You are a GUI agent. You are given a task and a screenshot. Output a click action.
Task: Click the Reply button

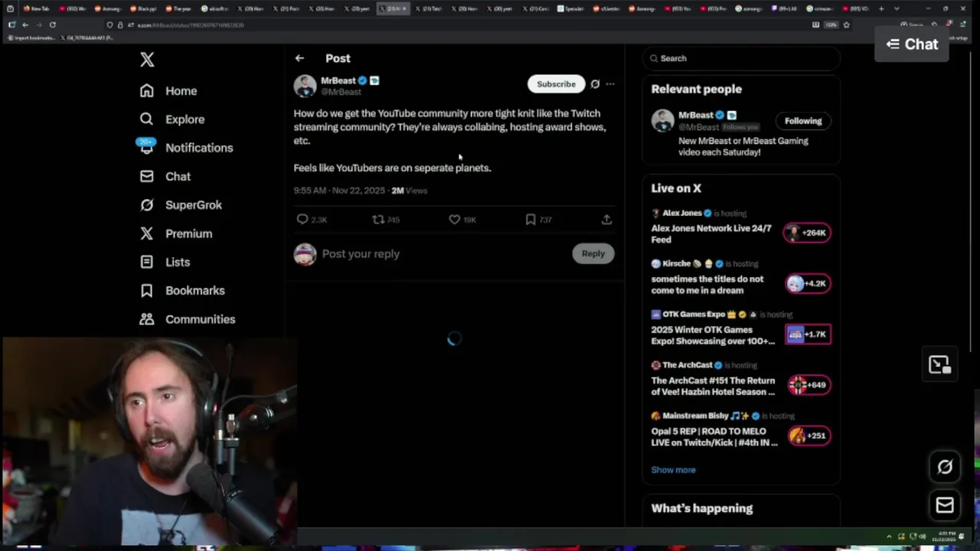[x=593, y=254]
